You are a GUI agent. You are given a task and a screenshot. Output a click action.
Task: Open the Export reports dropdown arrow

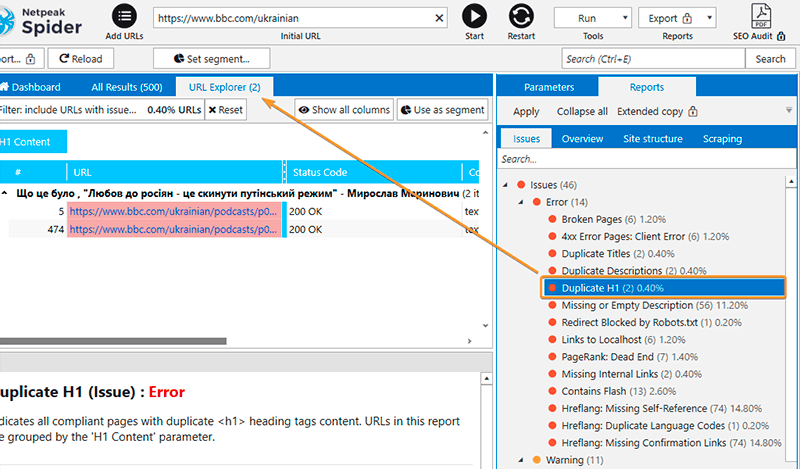click(x=709, y=18)
